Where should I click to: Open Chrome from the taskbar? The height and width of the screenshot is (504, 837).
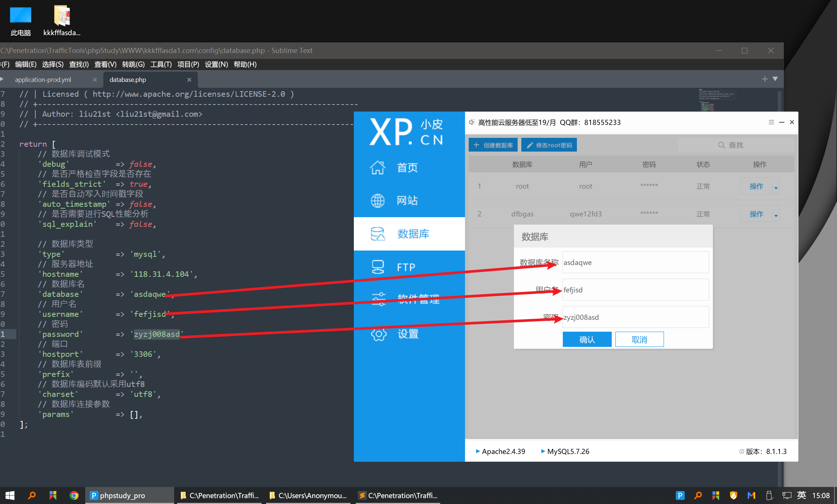(x=74, y=495)
